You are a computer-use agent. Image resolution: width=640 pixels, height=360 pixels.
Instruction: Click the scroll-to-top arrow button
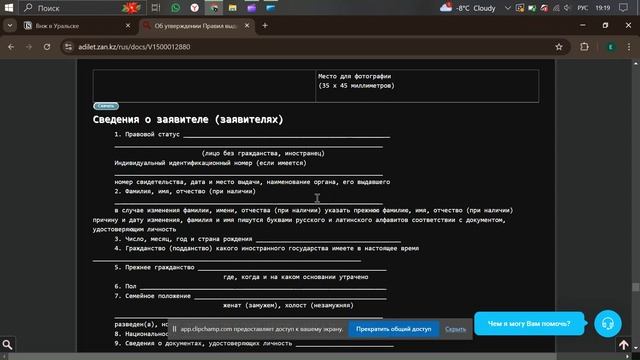click(x=623, y=345)
